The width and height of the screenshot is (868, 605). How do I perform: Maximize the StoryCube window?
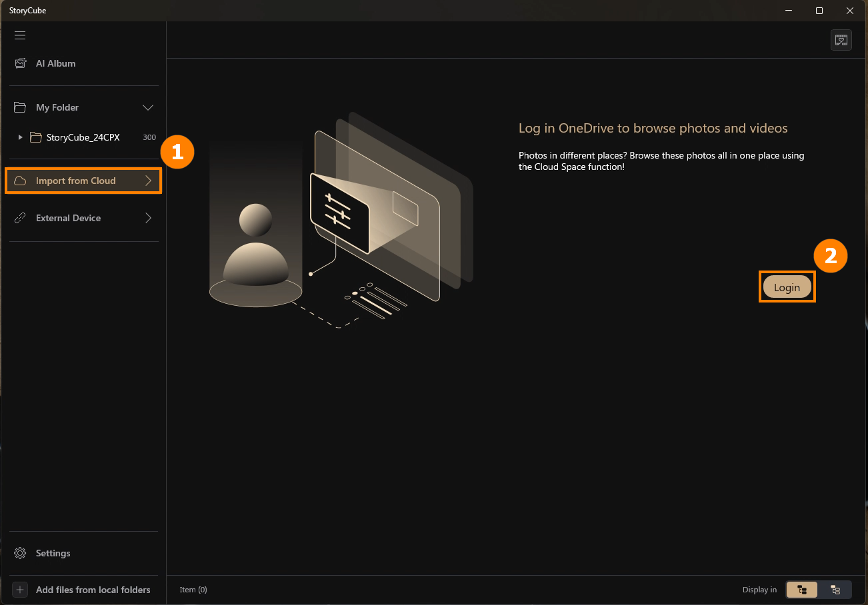tap(819, 11)
